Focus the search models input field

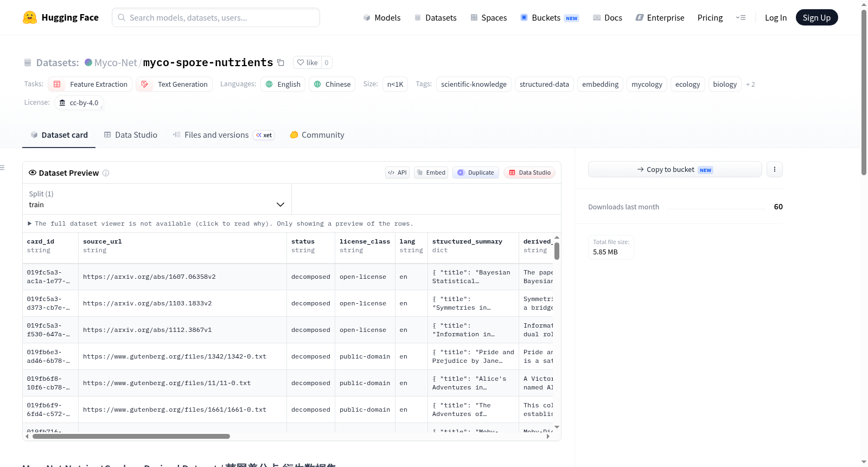tap(216, 17)
